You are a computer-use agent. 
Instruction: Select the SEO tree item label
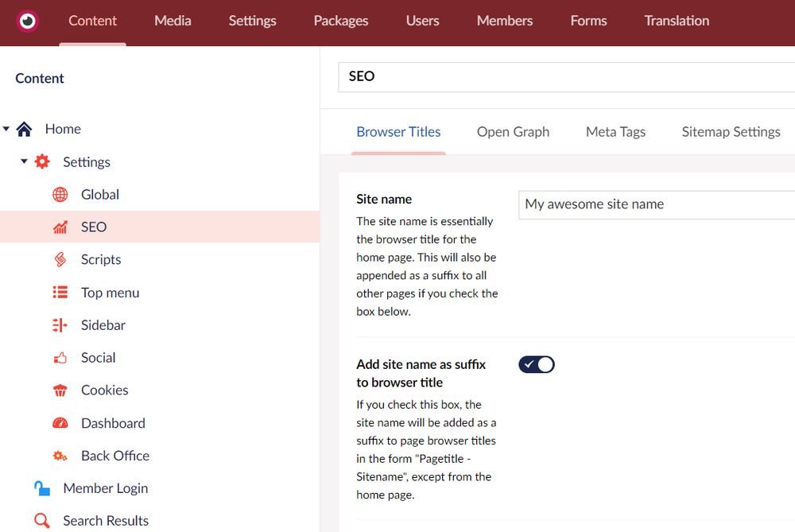click(94, 227)
